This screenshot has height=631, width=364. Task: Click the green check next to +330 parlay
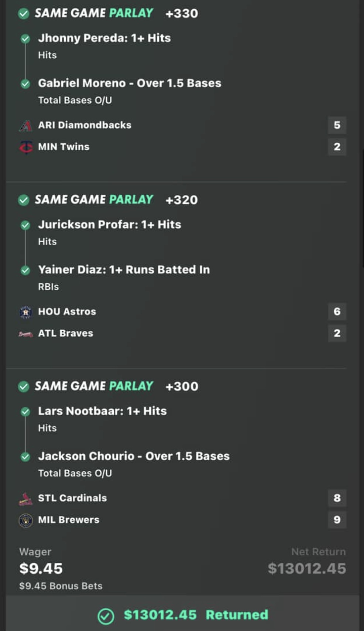point(24,14)
